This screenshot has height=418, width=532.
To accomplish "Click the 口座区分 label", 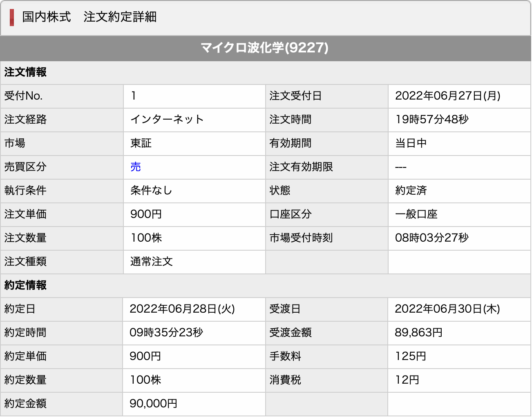I will (291, 214).
